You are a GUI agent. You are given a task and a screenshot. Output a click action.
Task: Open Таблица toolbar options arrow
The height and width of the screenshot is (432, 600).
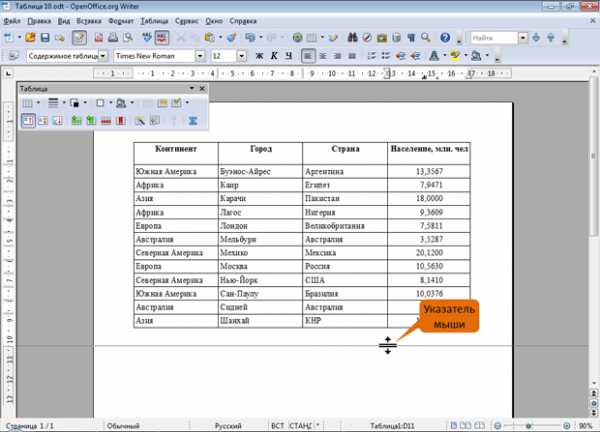tap(192, 88)
